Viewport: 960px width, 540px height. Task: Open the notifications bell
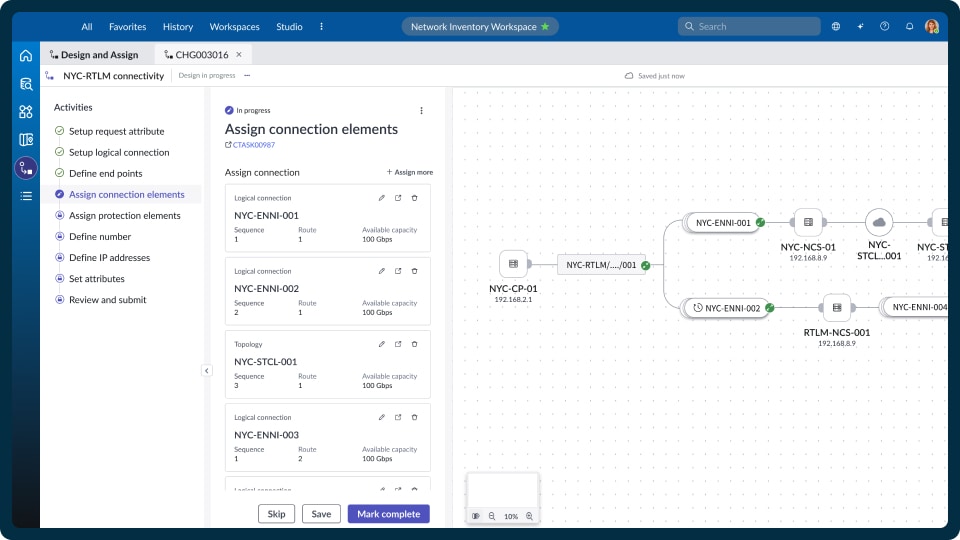(909, 26)
